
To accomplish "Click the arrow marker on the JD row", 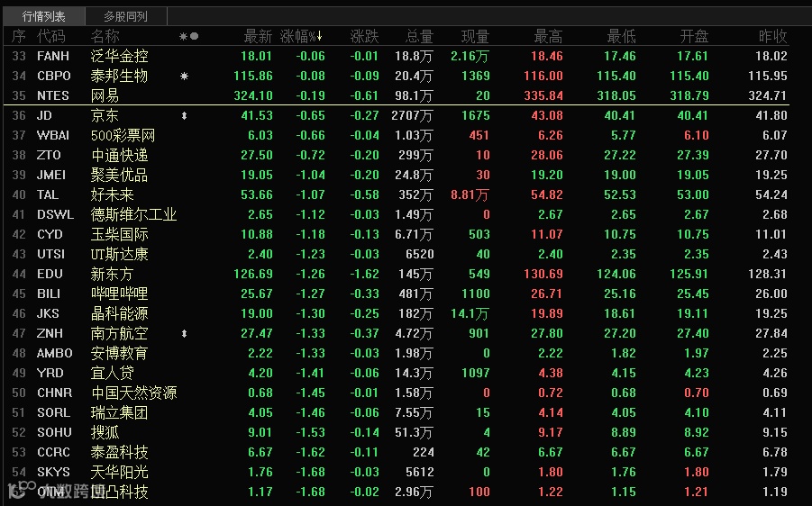I will click(x=184, y=116).
